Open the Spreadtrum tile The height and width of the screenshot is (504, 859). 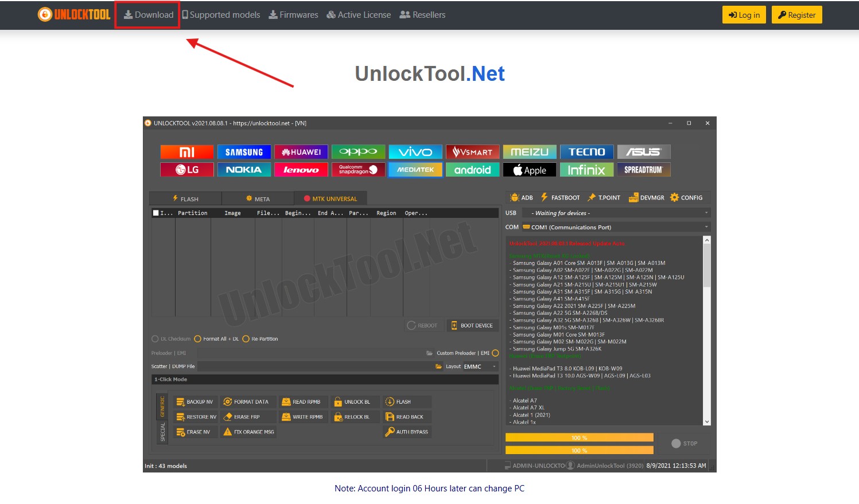click(644, 170)
